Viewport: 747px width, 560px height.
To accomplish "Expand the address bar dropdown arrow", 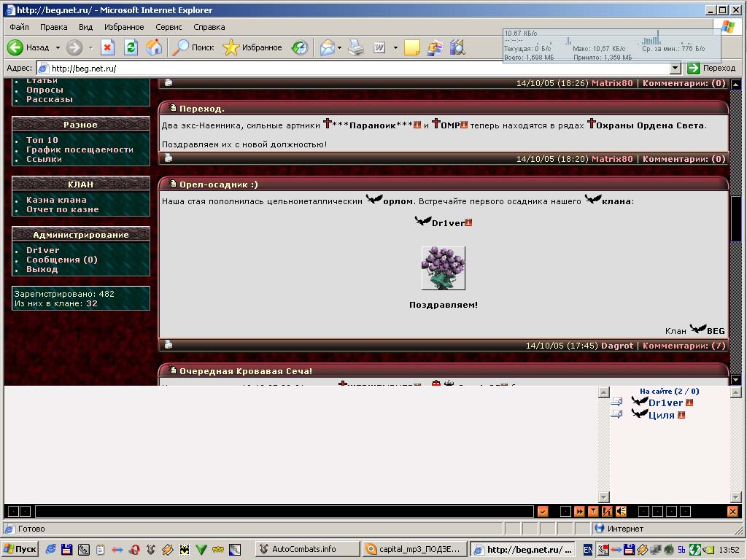I will coord(675,68).
